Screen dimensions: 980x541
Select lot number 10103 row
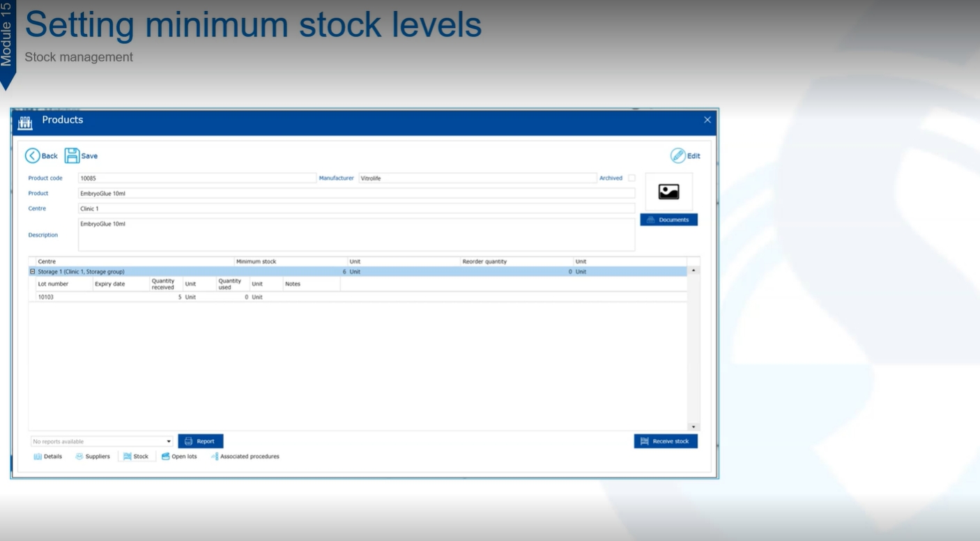[46, 297]
